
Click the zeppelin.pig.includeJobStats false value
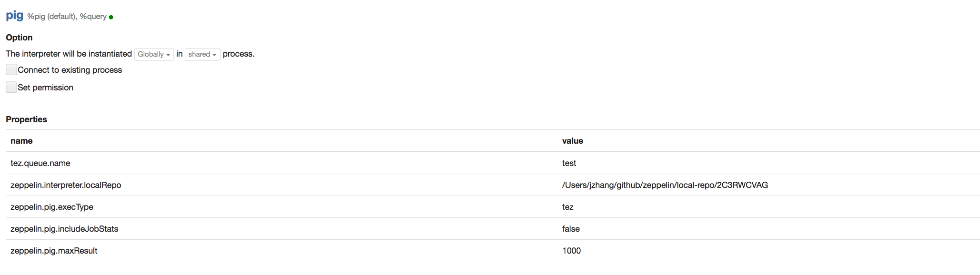point(570,228)
